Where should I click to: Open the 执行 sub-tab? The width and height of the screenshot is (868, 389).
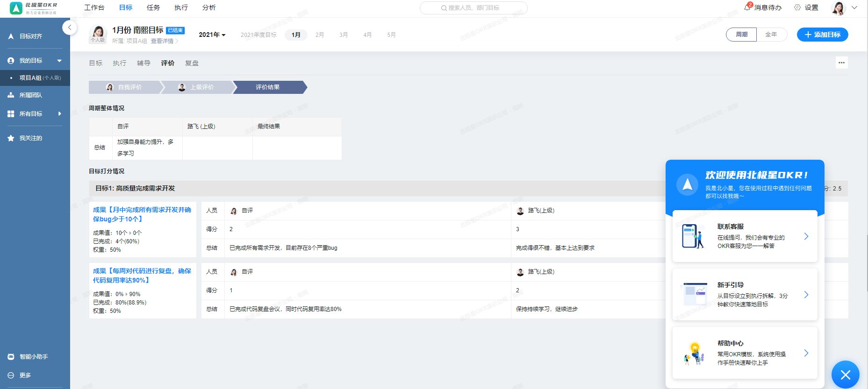(x=120, y=63)
